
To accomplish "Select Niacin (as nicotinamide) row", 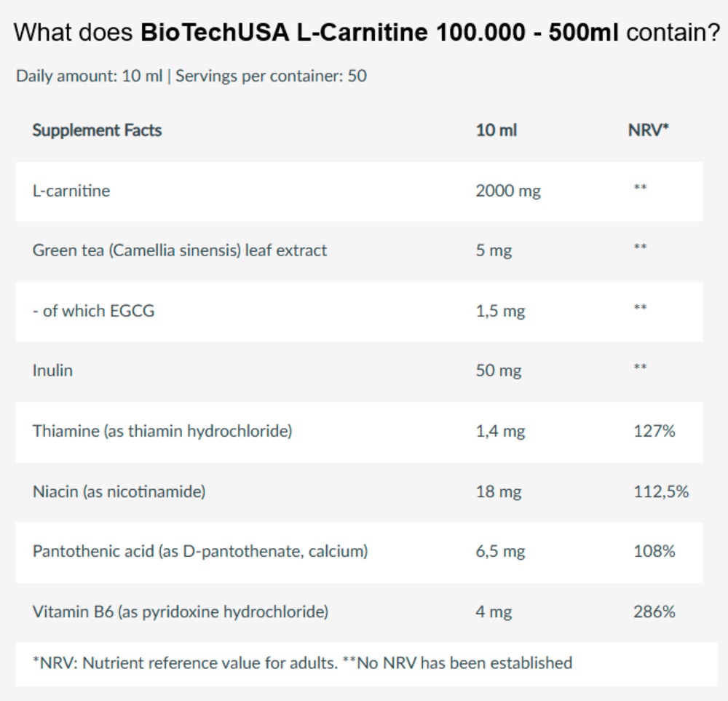I will 360,492.
